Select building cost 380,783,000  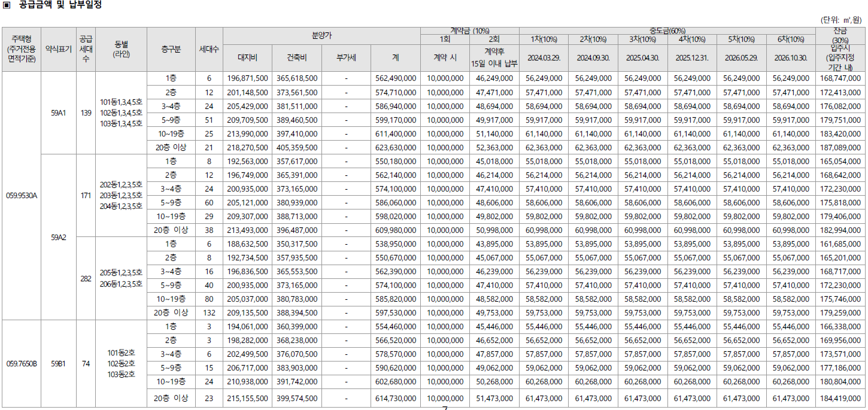pyautogui.click(x=297, y=299)
